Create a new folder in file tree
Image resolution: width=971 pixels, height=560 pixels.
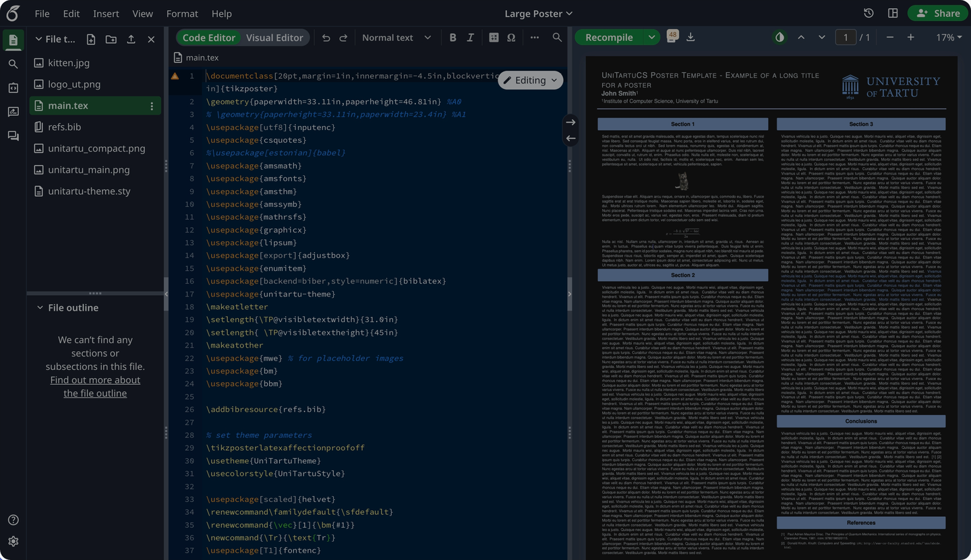[111, 40]
